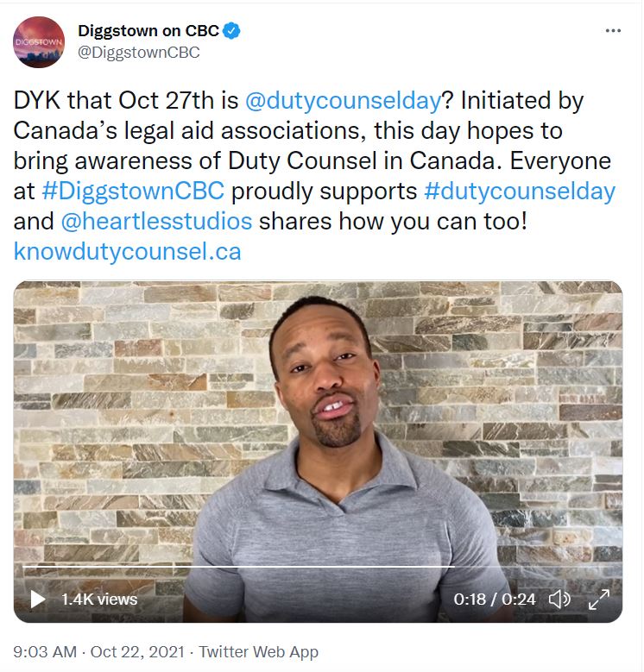This screenshot has width=644, height=672.
Task: Expand video to fullscreen
Action: [599, 600]
